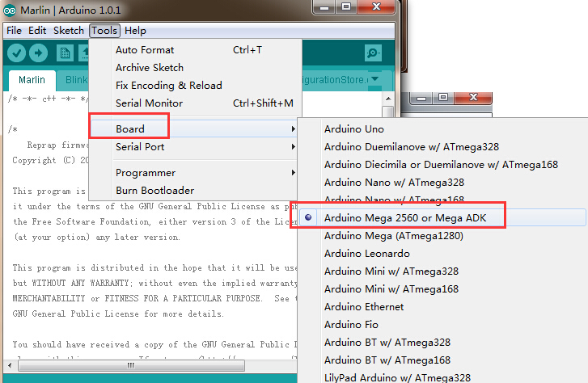Expand the Programmer submenu
588x383 pixels.
[195, 173]
